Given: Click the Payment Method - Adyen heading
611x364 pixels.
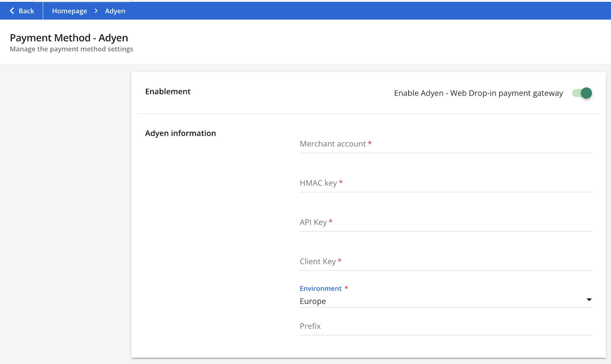Looking at the screenshot, I should pos(69,38).
